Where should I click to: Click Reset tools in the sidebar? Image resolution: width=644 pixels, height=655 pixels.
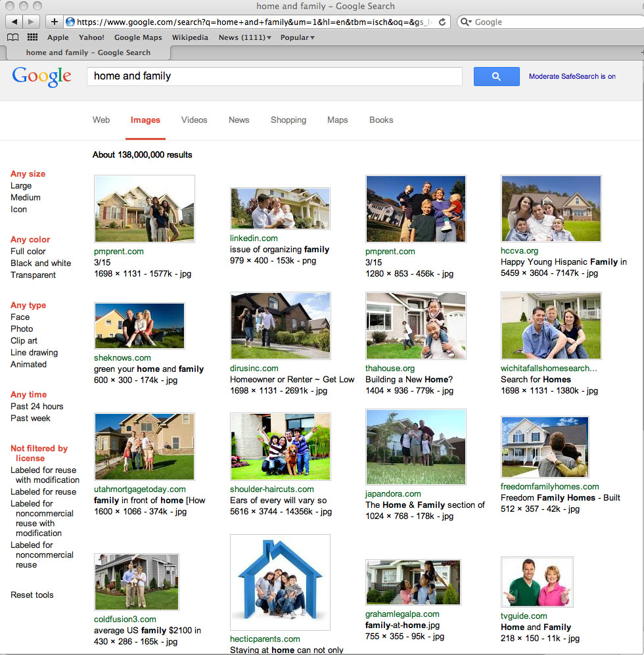[32, 595]
